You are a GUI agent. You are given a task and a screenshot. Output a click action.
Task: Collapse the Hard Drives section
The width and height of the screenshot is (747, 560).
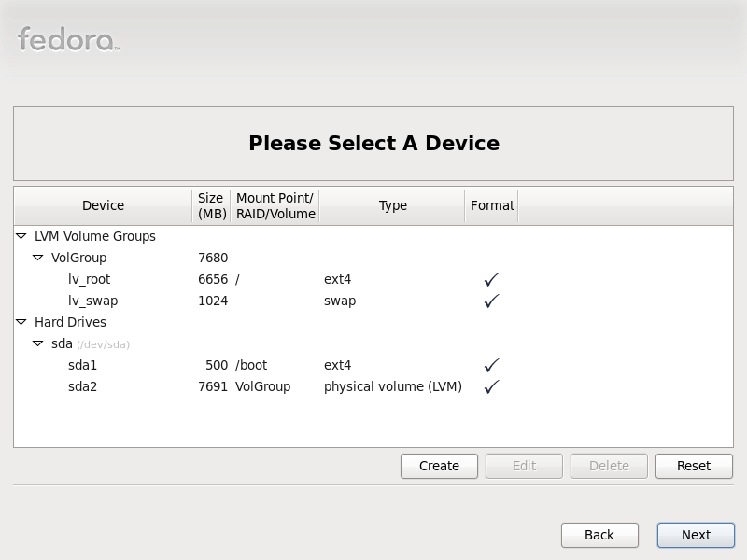(21, 322)
